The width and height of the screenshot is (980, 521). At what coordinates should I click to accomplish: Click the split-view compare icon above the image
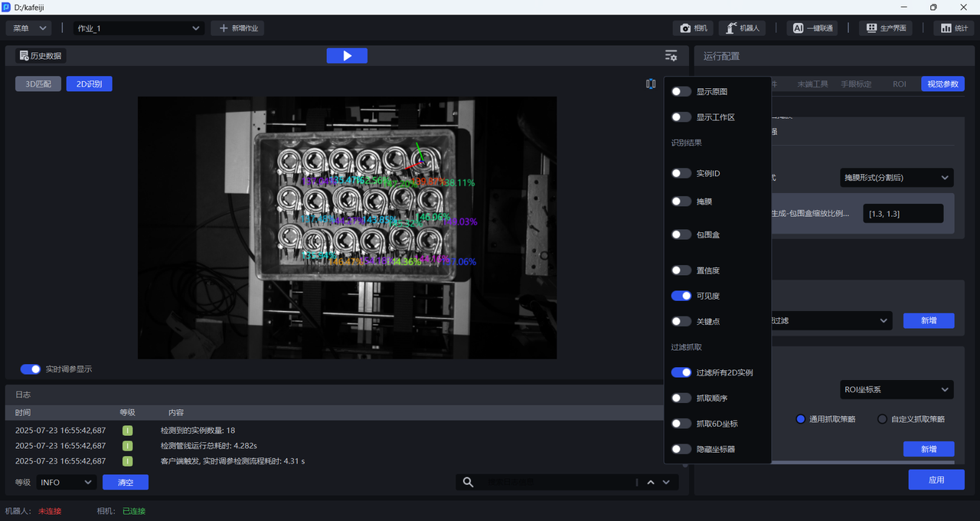tap(651, 84)
